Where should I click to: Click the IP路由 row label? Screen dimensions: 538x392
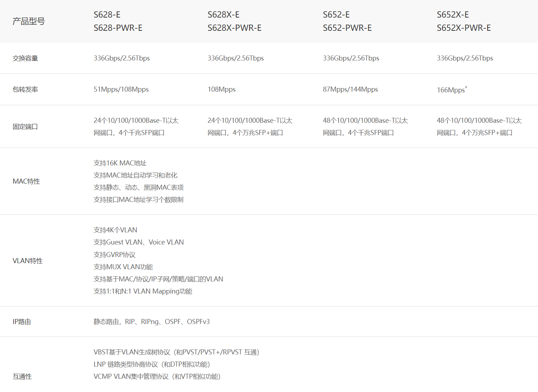pos(22,322)
